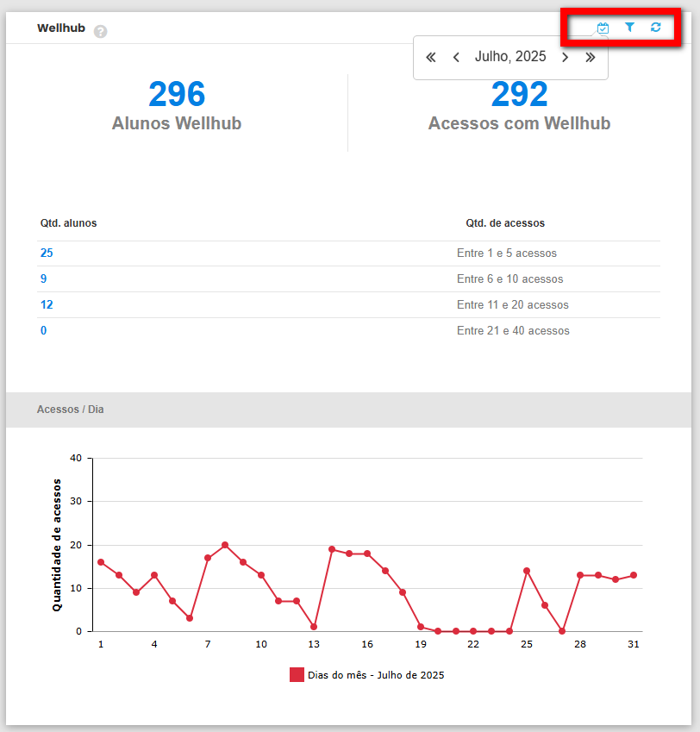Open the 296 Alunos Wellhub count
Screen dimensions: 700x732
(177, 94)
